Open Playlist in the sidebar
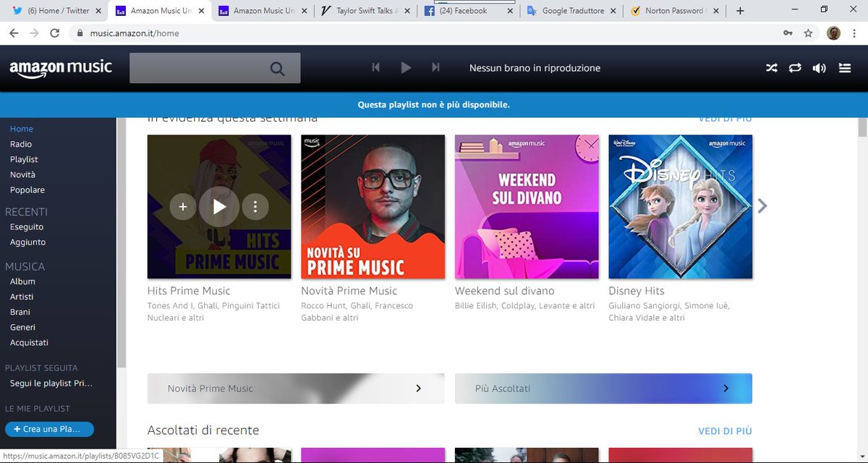The height and width of the screenshot is (463, 868). point(24,159)
